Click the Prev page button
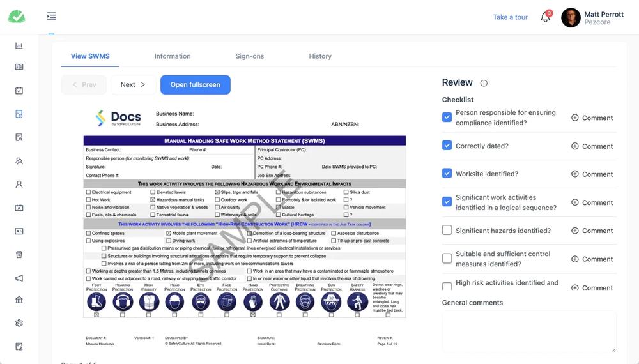The width and height of the screenshot is (639, 364). tap(84, 85)
